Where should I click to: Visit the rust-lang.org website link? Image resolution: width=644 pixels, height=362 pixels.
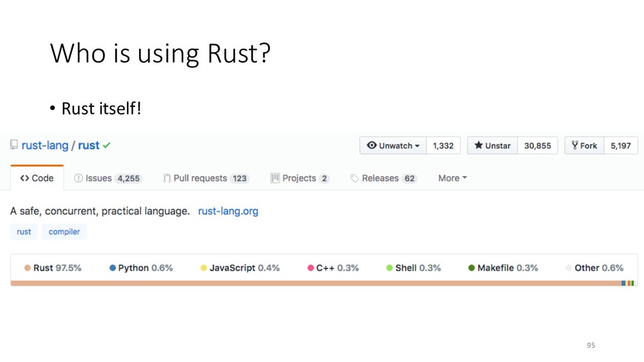(228, 211)
